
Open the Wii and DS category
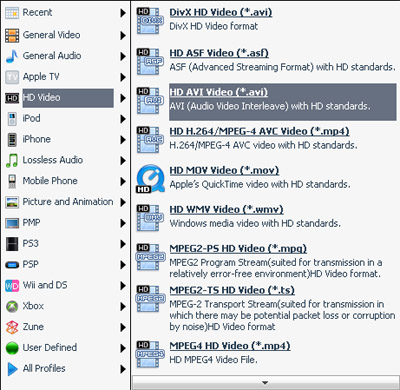click(x=45, y=285)
